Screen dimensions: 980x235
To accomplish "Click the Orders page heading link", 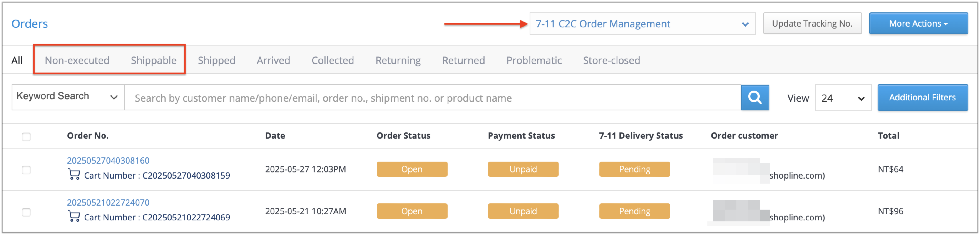I will point(30,23).
